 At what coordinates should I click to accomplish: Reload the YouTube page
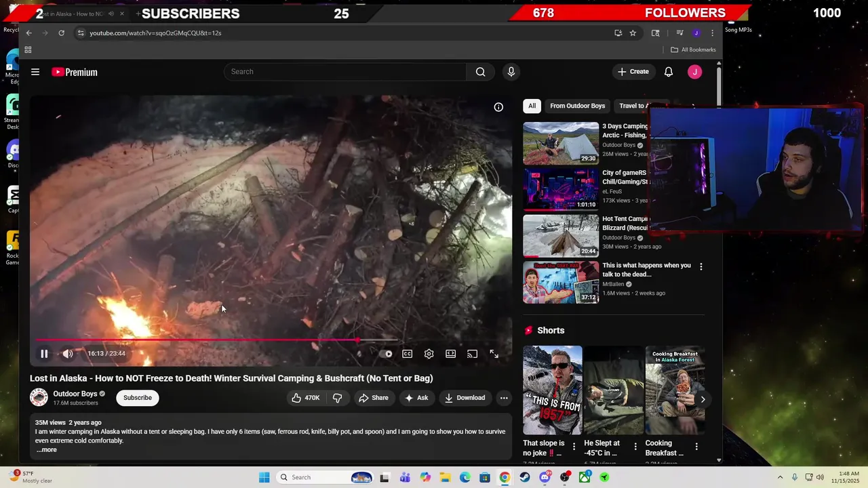tap(61, 33)
